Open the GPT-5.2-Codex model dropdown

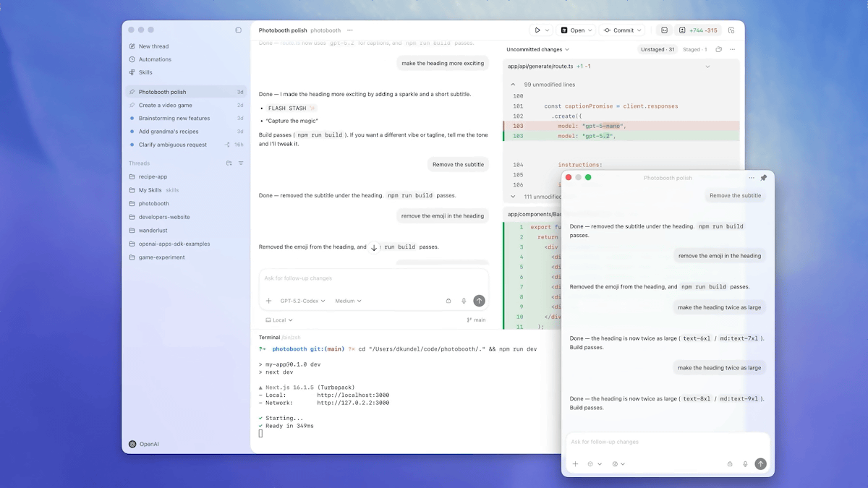[x=302, y=301]
